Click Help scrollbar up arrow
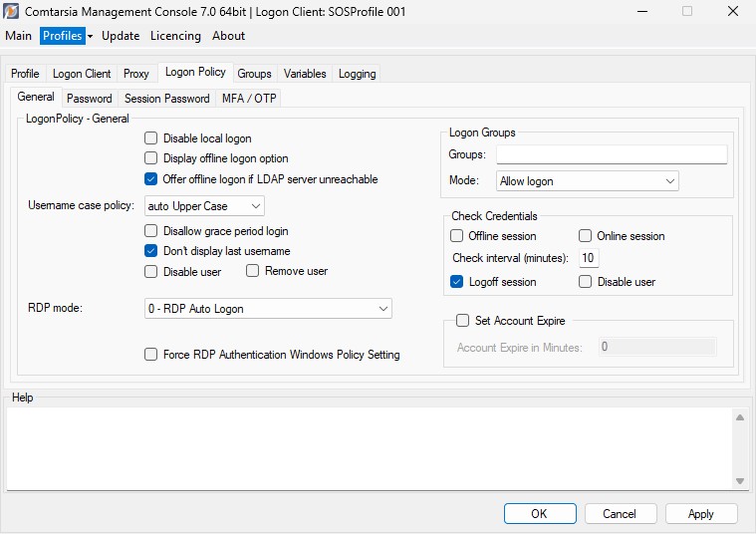The height and width of the screenshot is (534, 756). (x=740, y=417)
